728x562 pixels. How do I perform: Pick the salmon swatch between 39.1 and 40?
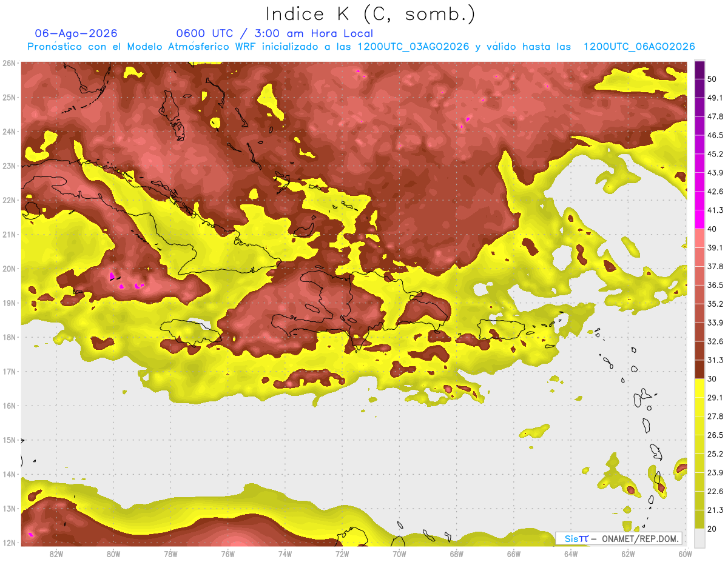point(699,238)
